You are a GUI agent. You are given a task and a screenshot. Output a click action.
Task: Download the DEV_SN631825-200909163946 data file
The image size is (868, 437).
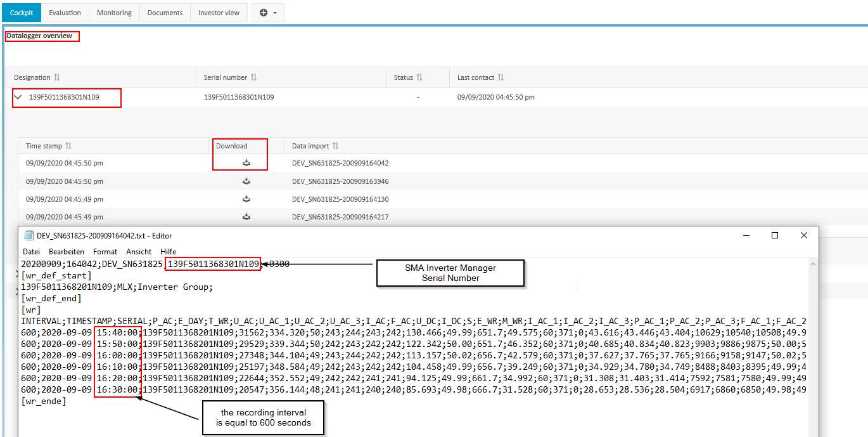pyautogui.click(x=246, y=181)
